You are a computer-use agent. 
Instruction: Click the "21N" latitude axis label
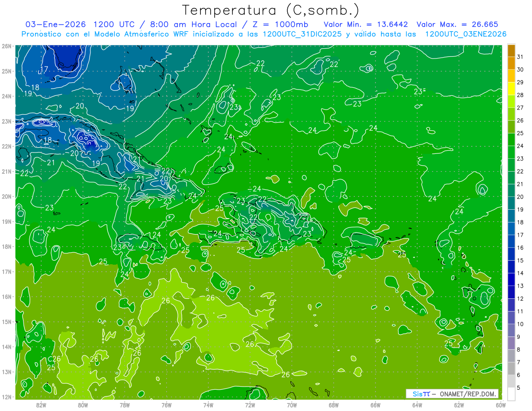(7, 171)
